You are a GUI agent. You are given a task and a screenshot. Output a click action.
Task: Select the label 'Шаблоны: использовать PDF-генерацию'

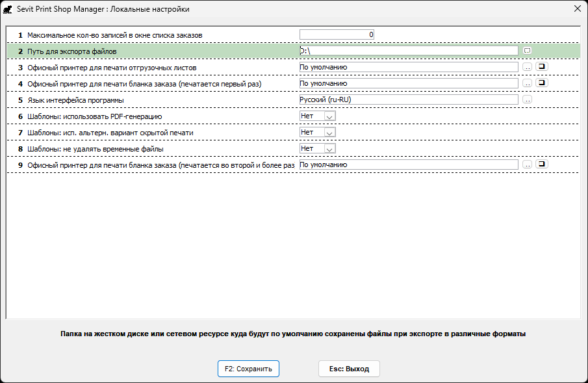click(x=94, y=116)
